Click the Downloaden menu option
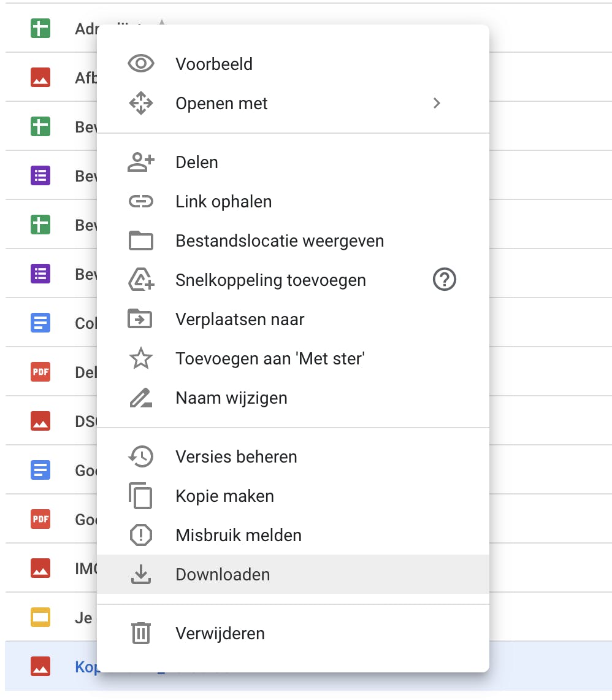612x700 pixels. pos(223,575)
